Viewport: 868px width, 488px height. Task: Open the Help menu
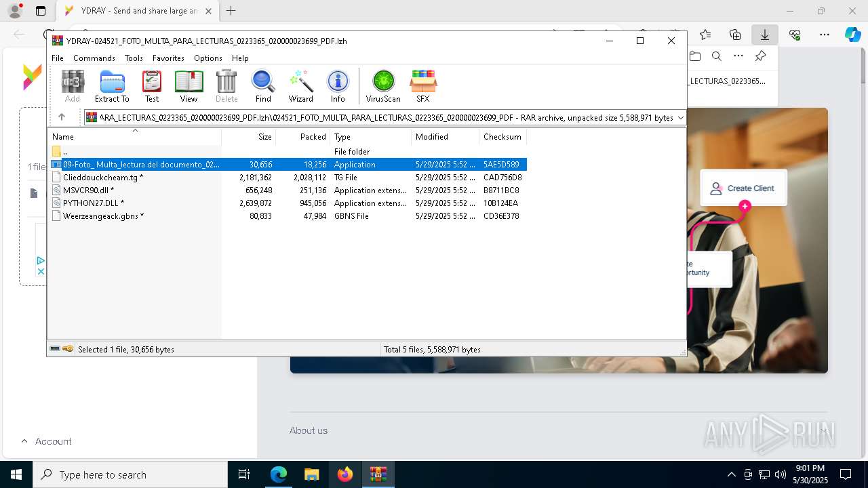(x=240, y=58)
